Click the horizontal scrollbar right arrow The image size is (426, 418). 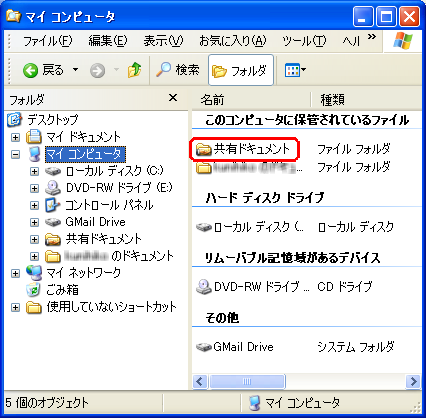[414, 381]
